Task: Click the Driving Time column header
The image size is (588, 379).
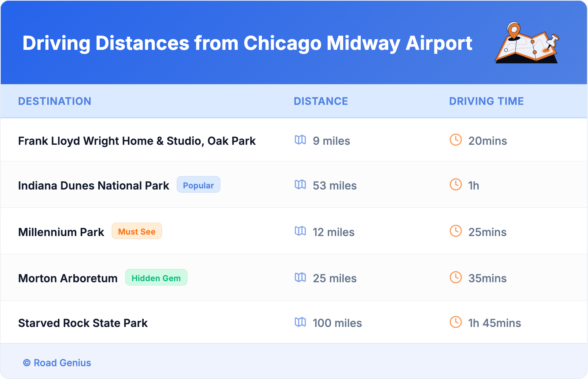Action: pos(486,101)
